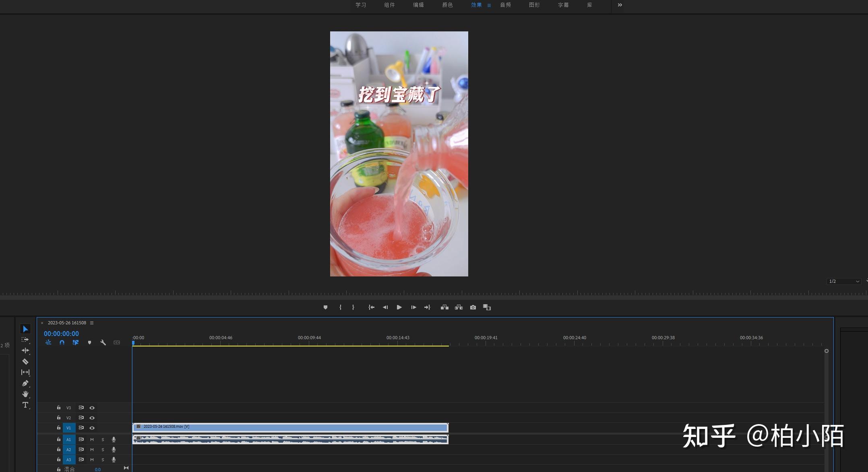Click the Extract button

click(459, 307)
